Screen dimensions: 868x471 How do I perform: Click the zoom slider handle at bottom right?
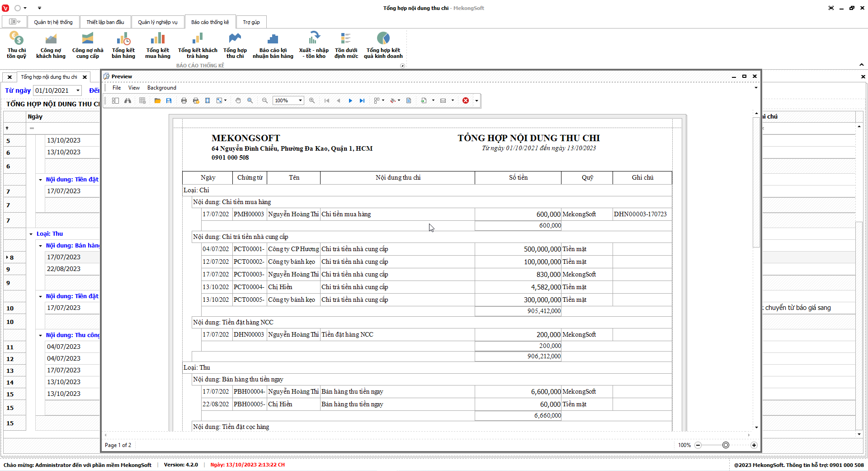click(x=726, y=445)
